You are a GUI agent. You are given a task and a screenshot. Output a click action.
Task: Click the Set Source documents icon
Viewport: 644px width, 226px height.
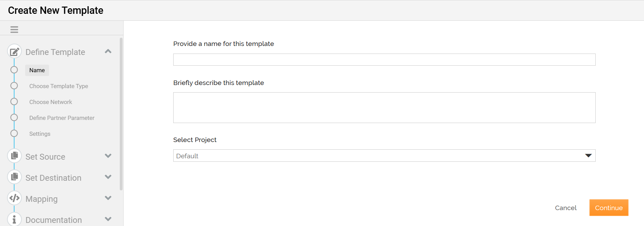[x=14, y=156]
